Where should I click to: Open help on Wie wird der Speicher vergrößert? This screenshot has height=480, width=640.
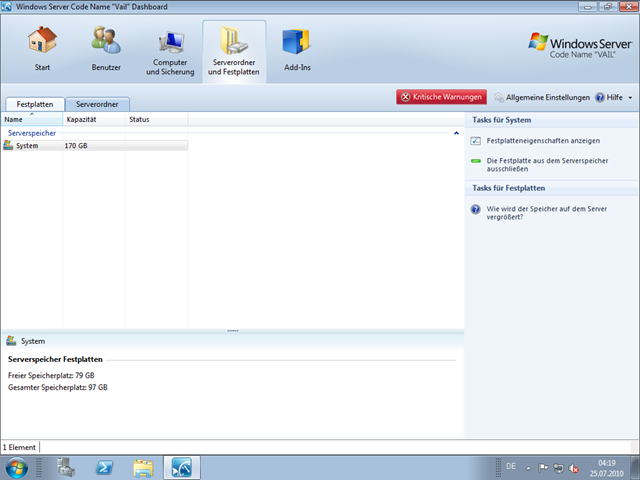pos(546,213)
